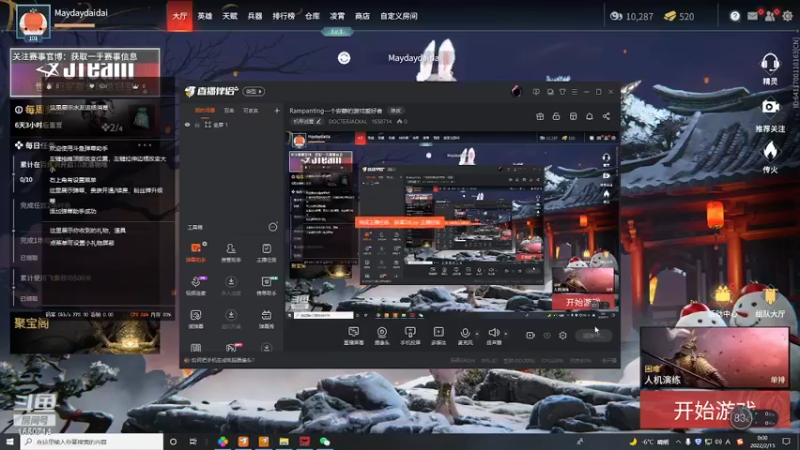Open Task View on taskbar
Viewport: 800px width, 450px height.
[193, 441]
